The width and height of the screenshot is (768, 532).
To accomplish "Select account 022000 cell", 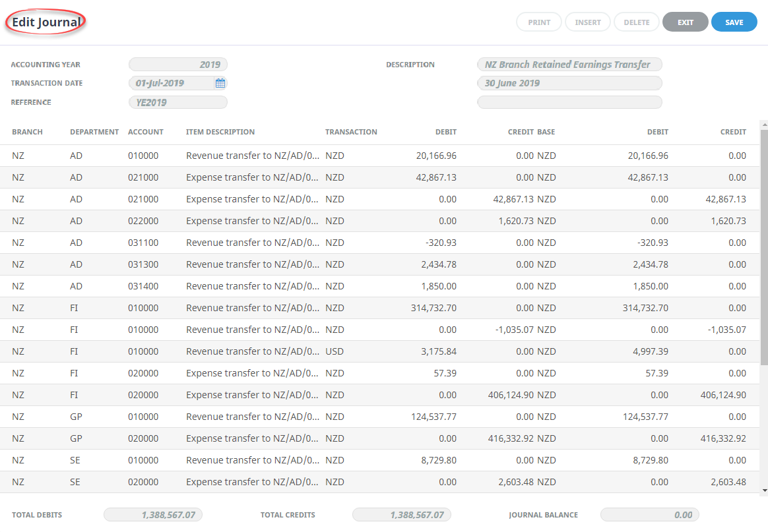I will click(143, 222).
